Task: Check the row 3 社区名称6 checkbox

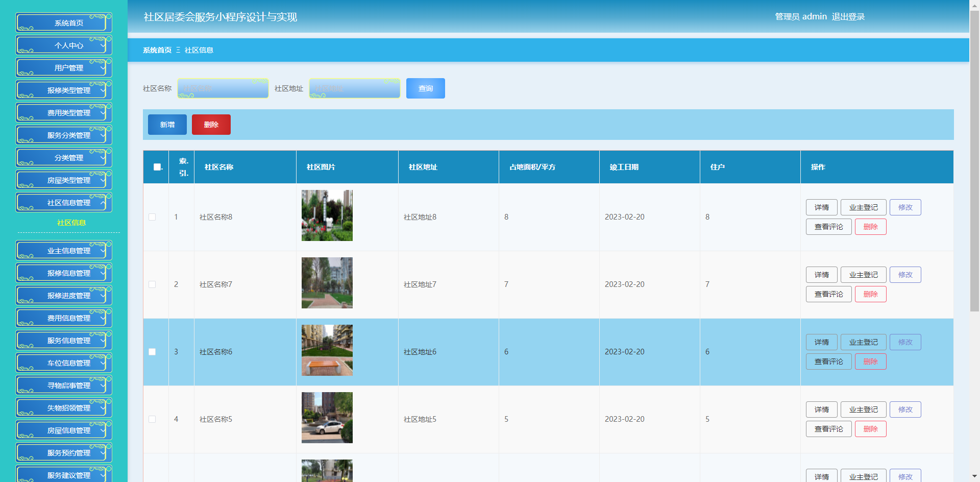Action: pyautogui.click(x=152, y=352)
